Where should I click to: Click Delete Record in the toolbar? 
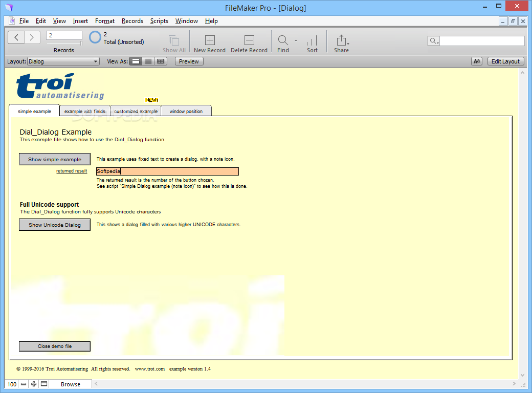pyautogui.click(x=249, y=40)
